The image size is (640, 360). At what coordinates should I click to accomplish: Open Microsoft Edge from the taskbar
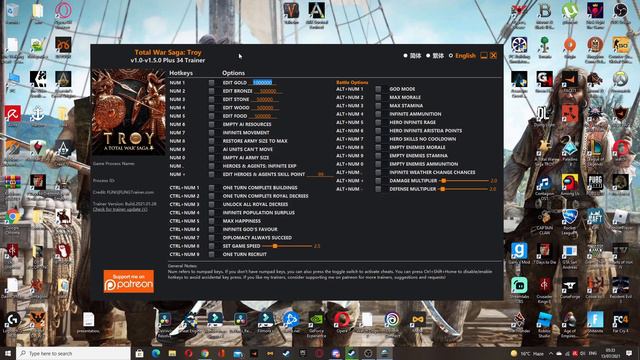click(156, 353)
